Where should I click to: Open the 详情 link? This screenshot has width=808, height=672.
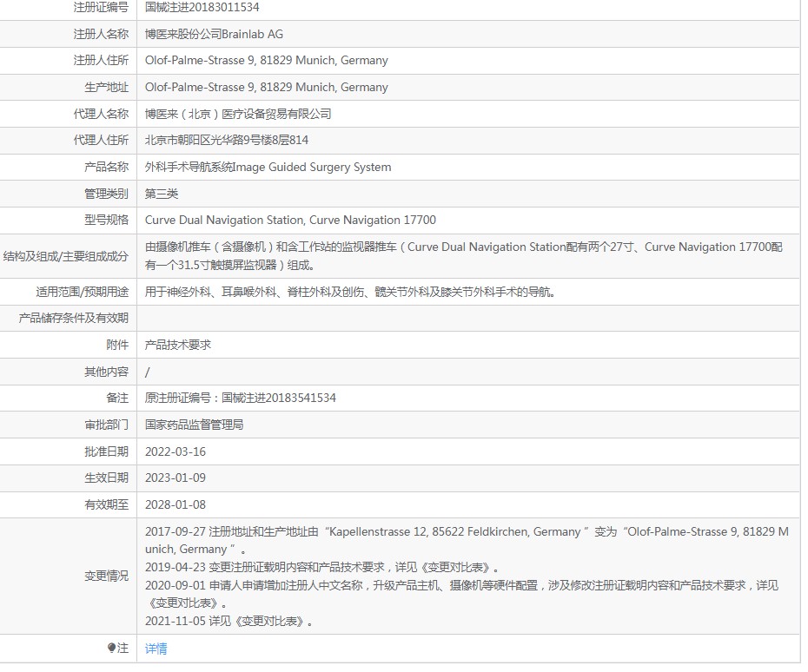(x=156, y=649)
